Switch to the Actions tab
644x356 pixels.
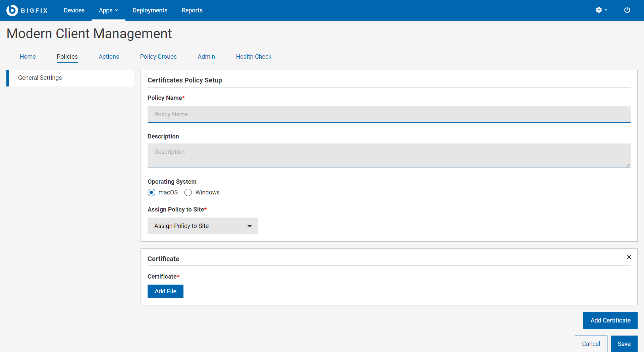tap(109, 57)
